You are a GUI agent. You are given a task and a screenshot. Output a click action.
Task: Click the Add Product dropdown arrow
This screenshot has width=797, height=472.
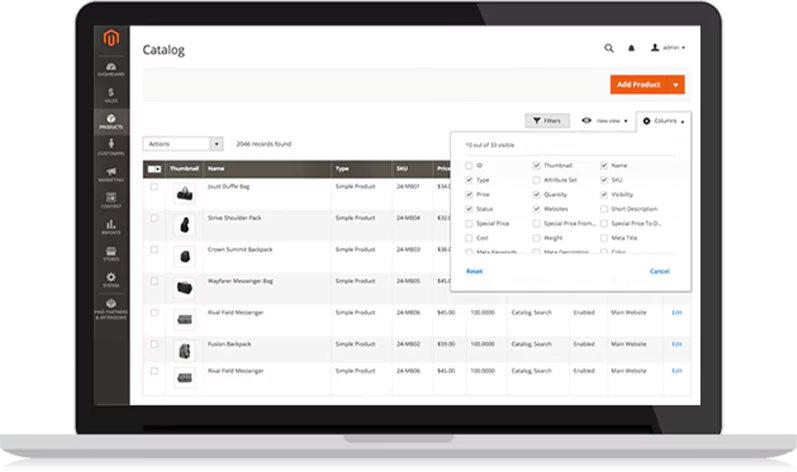pyautogui.click(x=675, y=85)
